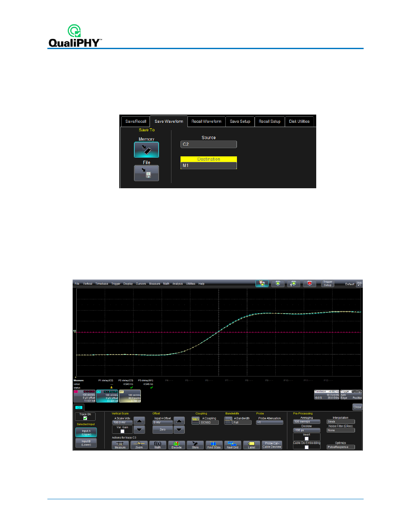Select the C3 dialog tab
The width and height of the screenshot is (411, 532).
pyautogui.click(x=79, y=407)
